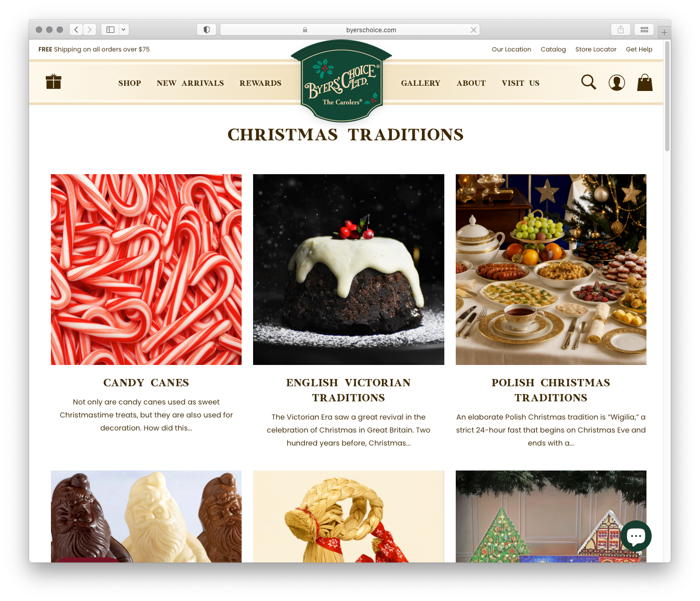Click the privacy shield icon
Image resolution: width=700 pixels, height=601 pixels.
click(206, 30)
